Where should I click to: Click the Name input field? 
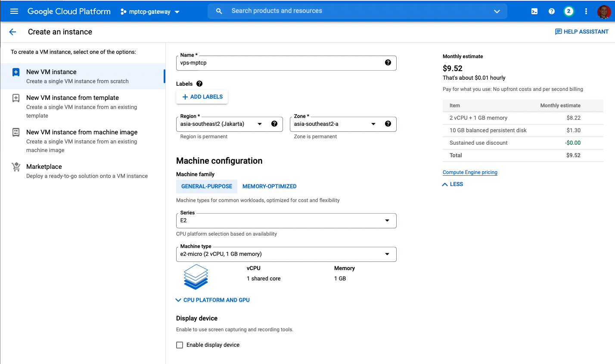pos(286,63)
